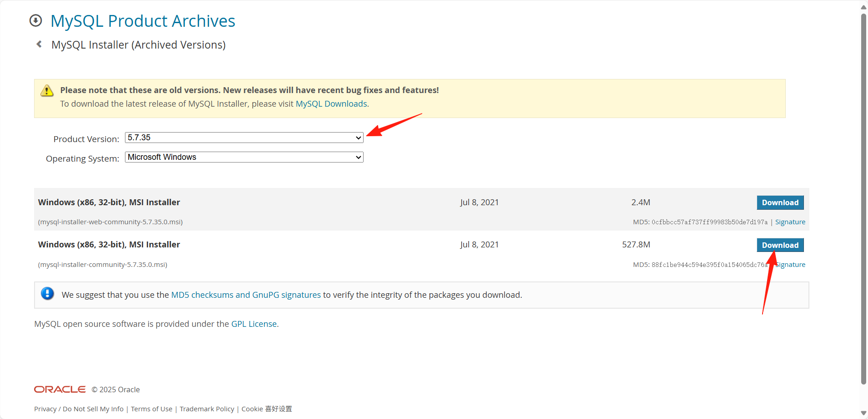This screenshot has width=868, height=419.
Task: Click the Oracle logo in footer
Action: (60, 389)
